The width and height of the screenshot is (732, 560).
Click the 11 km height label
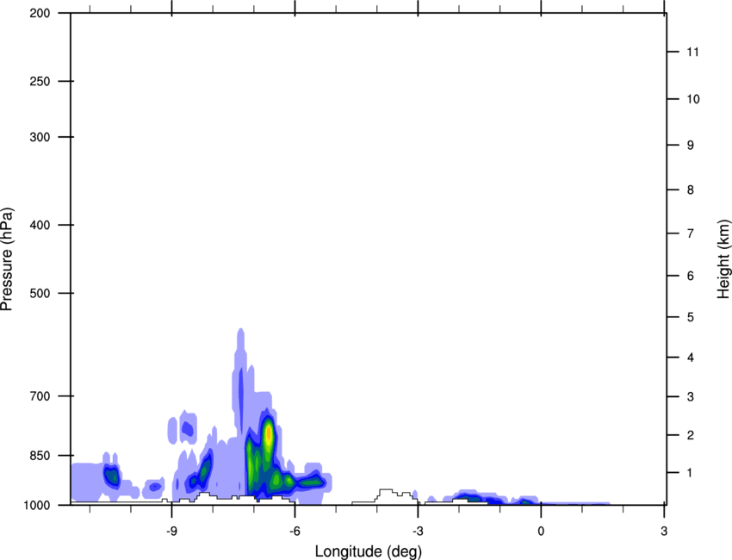pyautogui.click(x=693, y=52)
